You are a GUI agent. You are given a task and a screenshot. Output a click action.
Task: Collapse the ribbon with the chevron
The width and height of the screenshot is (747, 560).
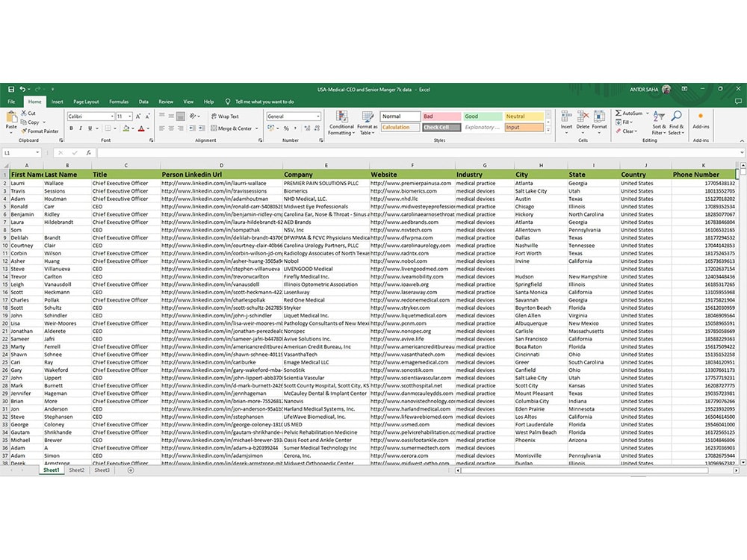tap(741, 141)
